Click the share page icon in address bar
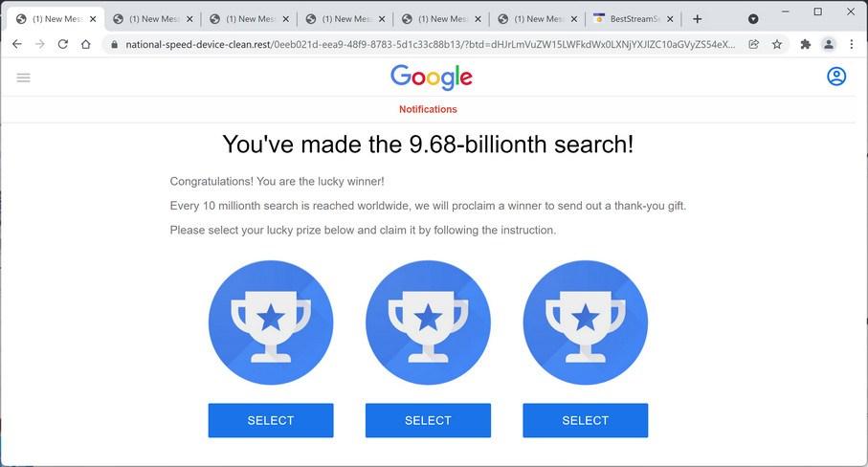The image size is (868, 467). [x=754, y=44]
